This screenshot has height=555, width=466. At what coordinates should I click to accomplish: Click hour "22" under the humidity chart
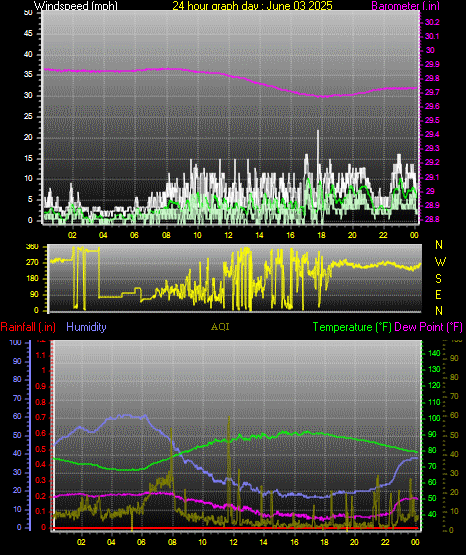(385, 542)
